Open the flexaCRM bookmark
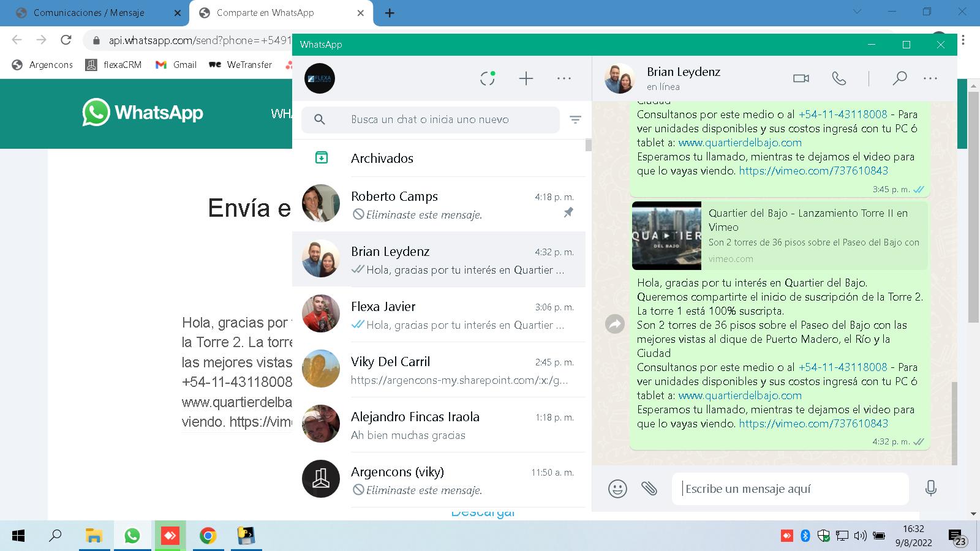The width and height of the screenshot is (980, 551). pyautogui.click(x=114, y=65)
